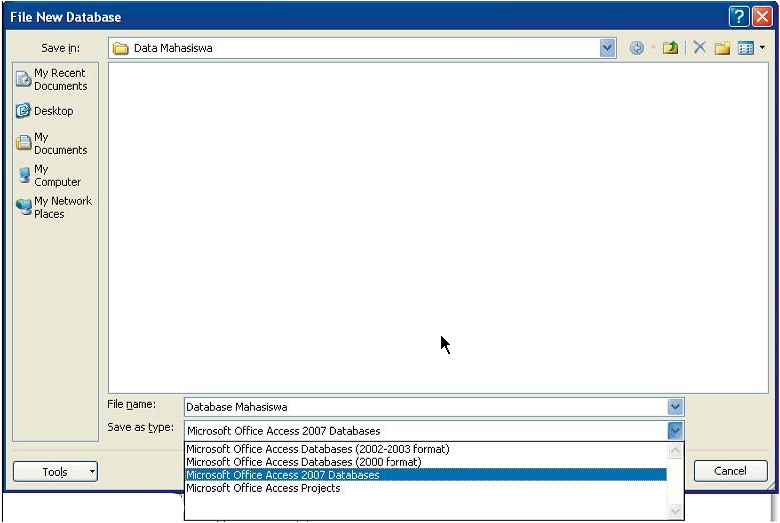Expand the Save in folder dropdown
The width and height of the screenshot is (780, 523).
pyautogui.click(x=607, y=48)
